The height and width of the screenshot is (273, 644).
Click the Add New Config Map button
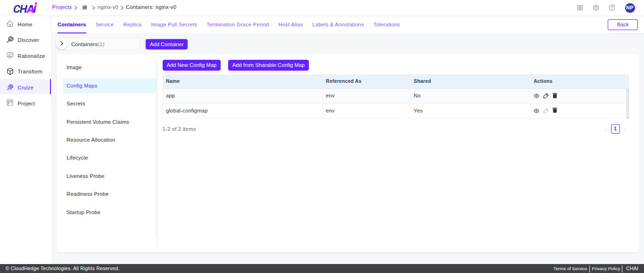pos(191,65)
